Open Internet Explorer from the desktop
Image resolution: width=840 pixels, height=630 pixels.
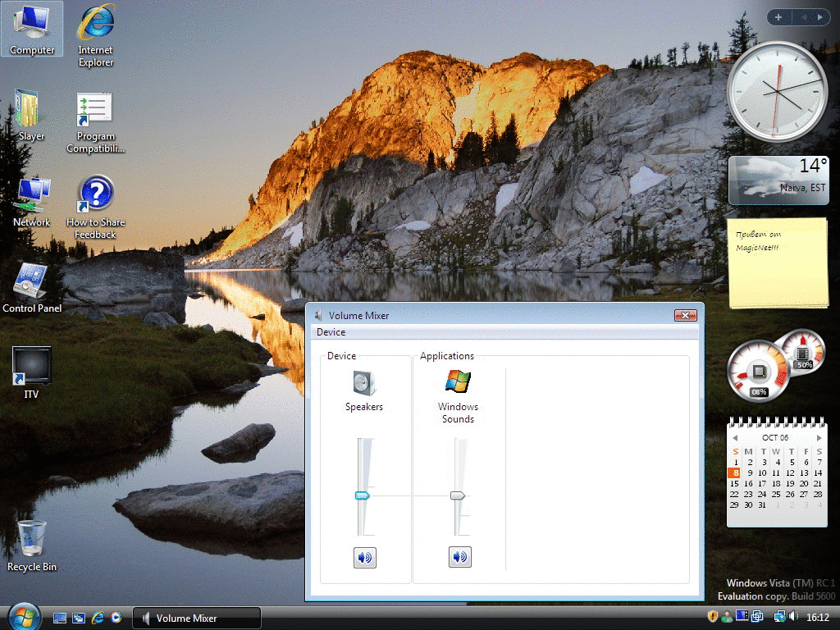click(95, 25)
